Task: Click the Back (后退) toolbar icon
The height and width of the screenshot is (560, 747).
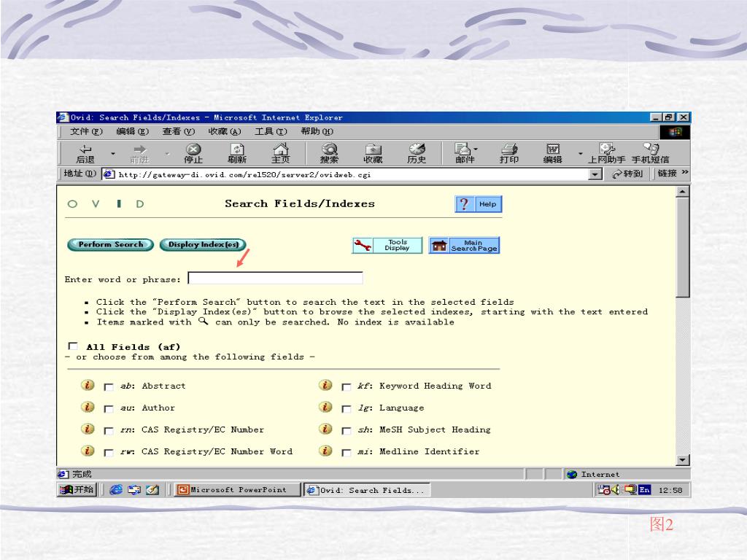Action: 85,153
